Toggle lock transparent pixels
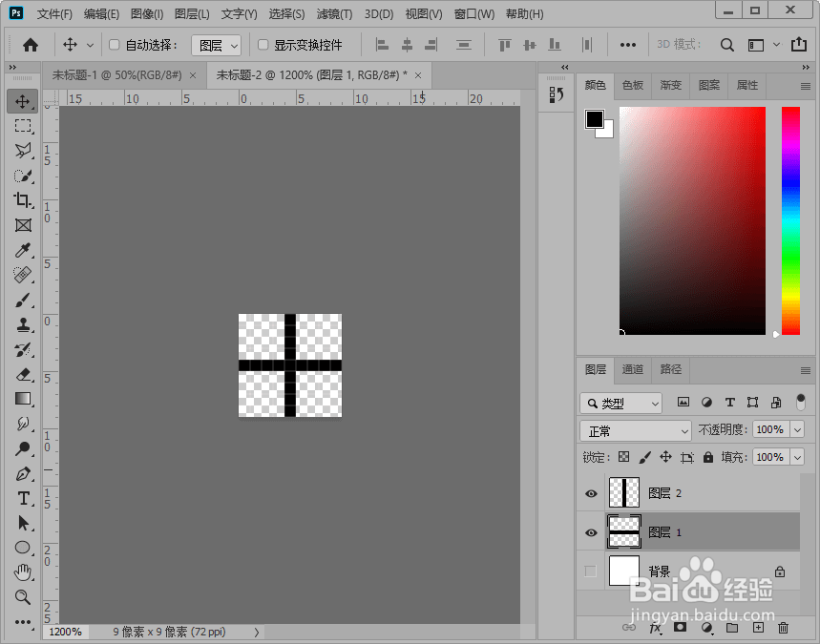Screen dimensions: 820x644 pyautogui.click(x=624, y=457)
